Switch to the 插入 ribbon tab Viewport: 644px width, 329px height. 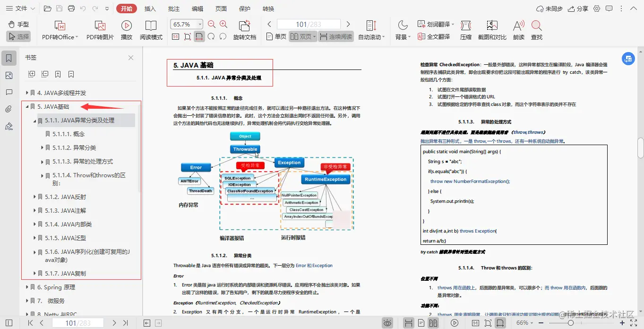point(150,8)
